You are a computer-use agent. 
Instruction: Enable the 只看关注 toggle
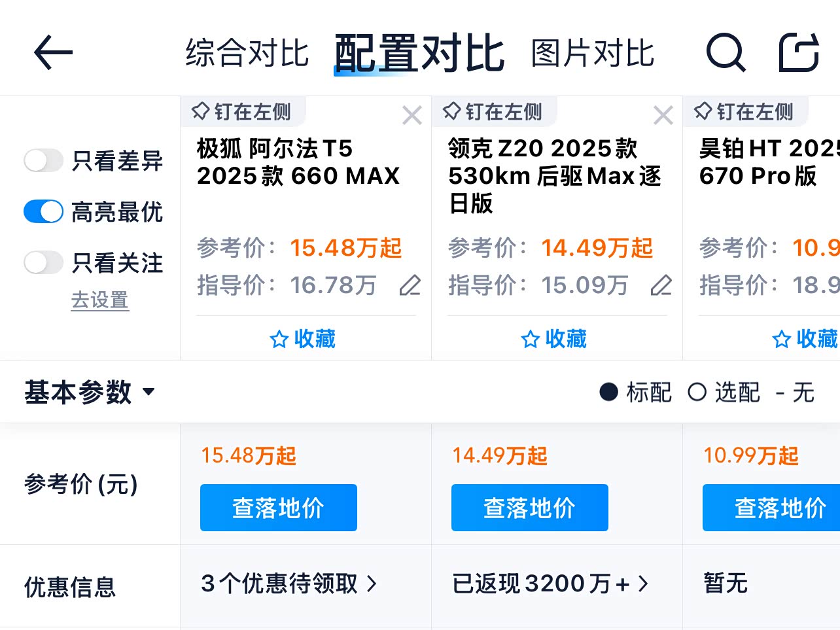(x=43, y=262)
